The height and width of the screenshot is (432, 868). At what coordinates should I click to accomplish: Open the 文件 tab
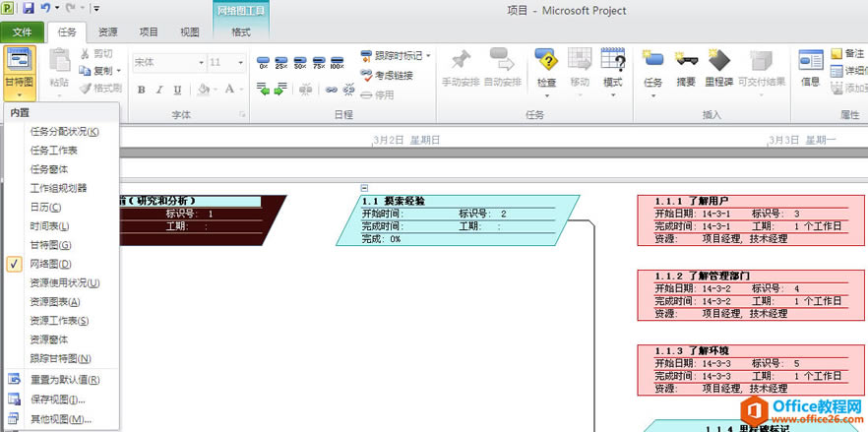tap(22, 32)
